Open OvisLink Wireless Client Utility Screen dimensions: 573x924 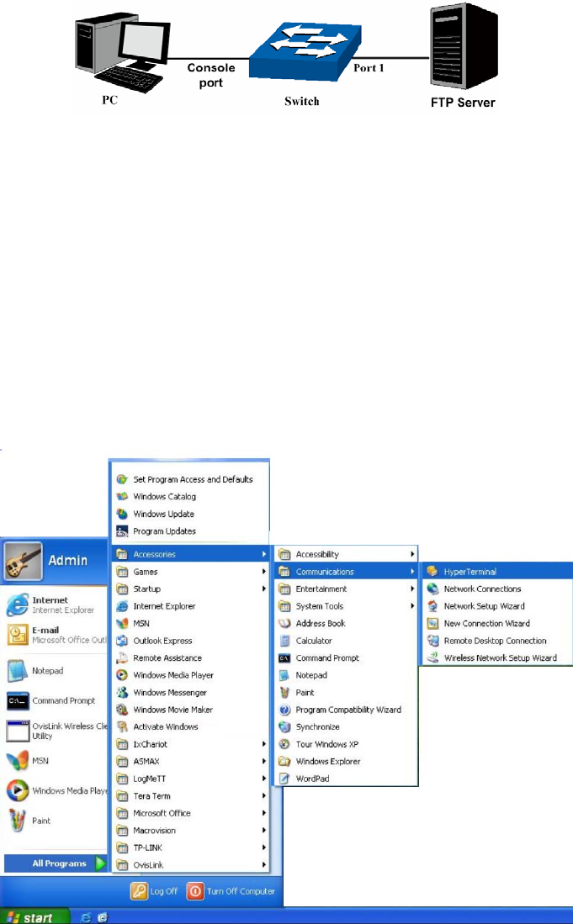tap(56, 731)
